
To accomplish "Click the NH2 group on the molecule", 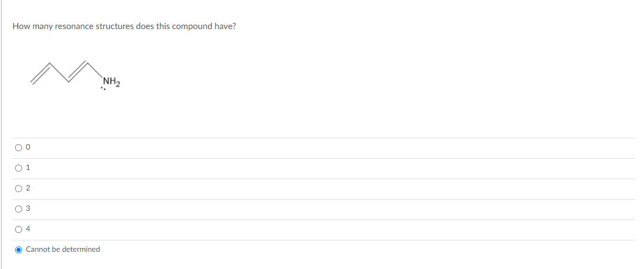I will coord(111,82).
